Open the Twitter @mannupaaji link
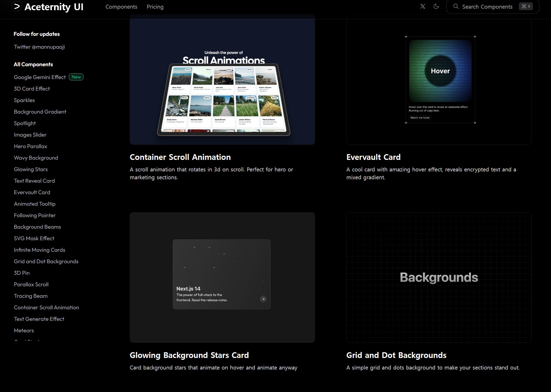The height and width of the screenshot is (392, 551). (39, 47)
